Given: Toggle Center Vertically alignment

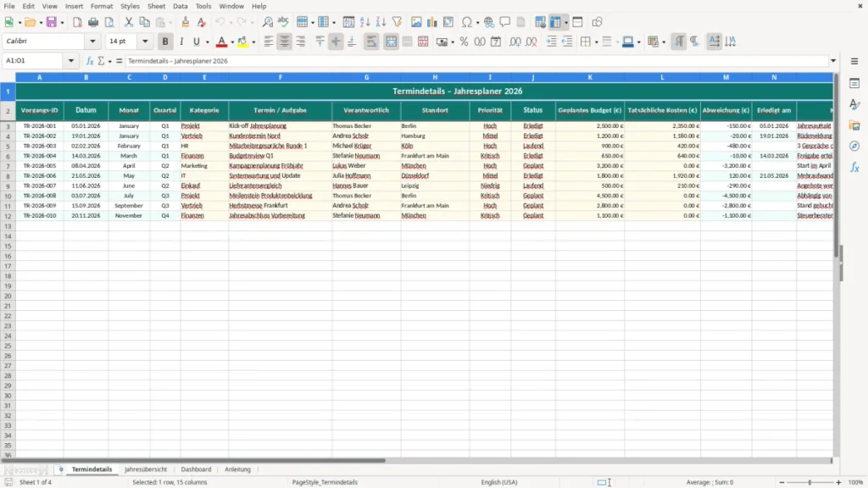Looking at the screenshot, I should click(336, 42).
